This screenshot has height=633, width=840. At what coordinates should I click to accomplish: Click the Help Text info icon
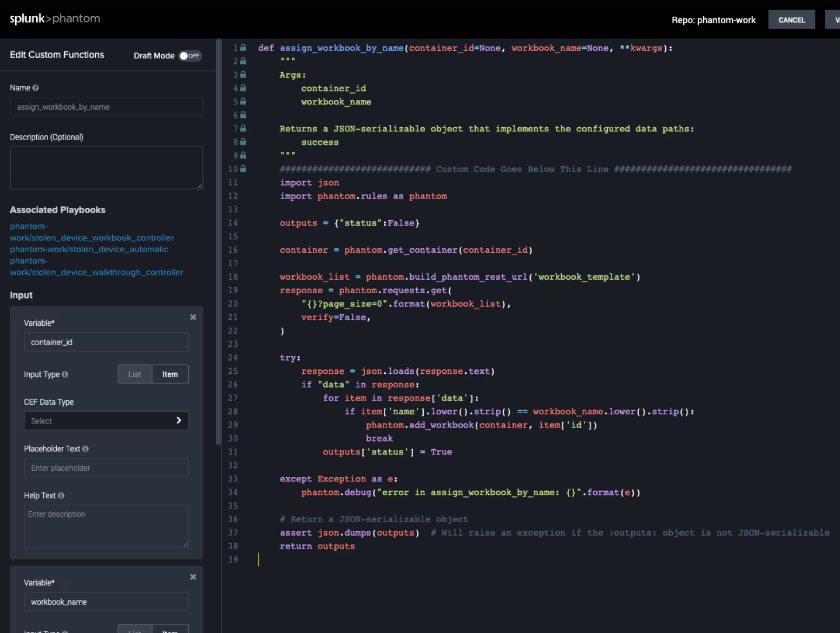coord(61,496)
